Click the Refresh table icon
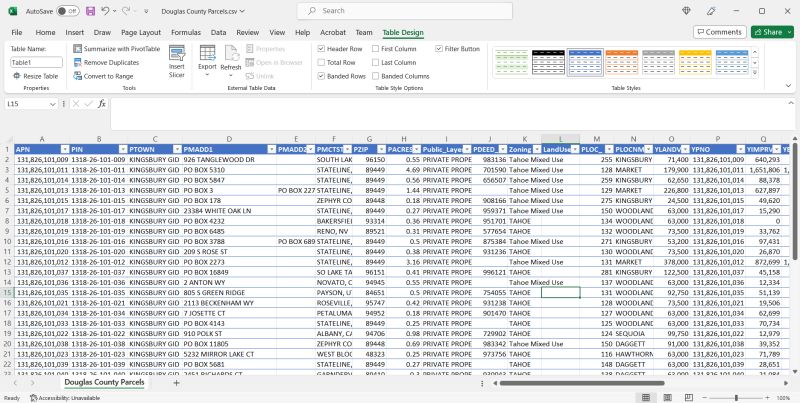Screen dimensions: 800x403 tap(231, 53)
